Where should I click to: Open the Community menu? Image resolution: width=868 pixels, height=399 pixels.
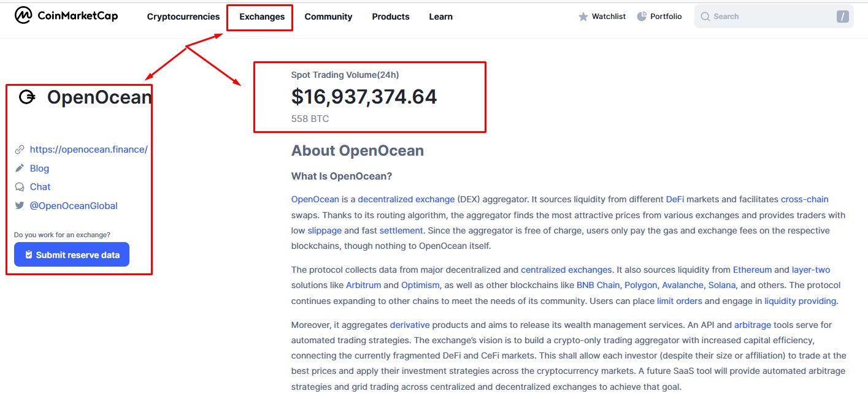pos(328,17)
